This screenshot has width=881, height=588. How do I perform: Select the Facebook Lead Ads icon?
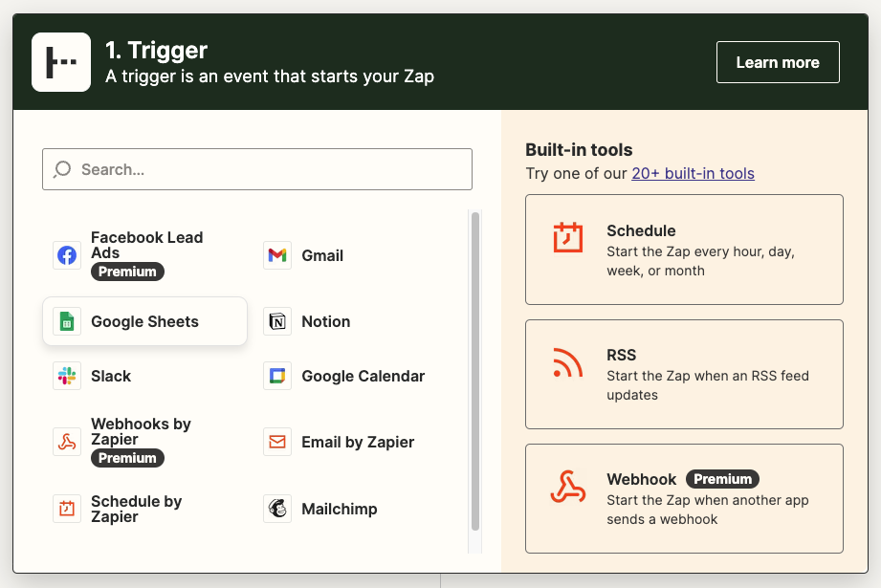pos(67,255)
